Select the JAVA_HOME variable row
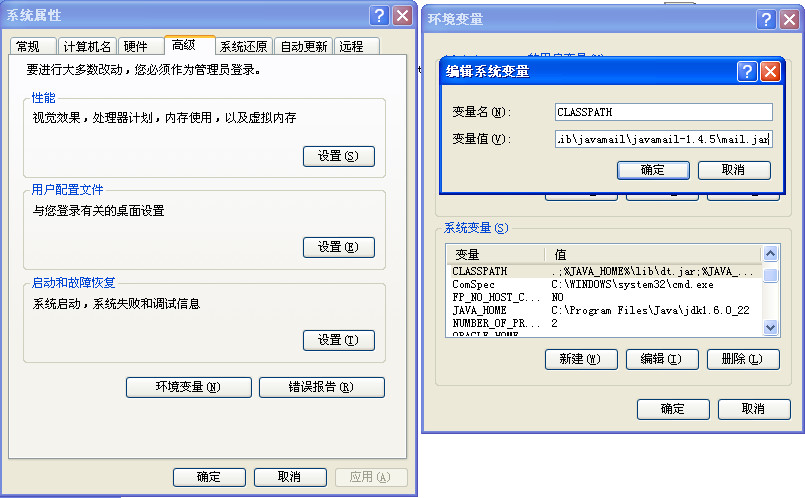 [604, 310]
